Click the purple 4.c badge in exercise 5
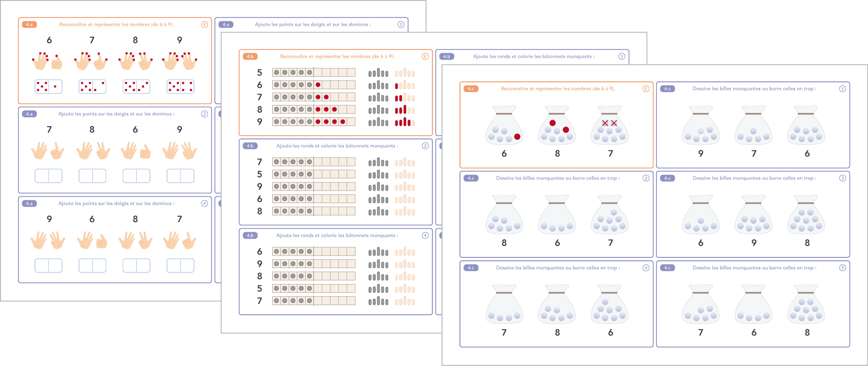868x366 pixels. tap(668, 268)
